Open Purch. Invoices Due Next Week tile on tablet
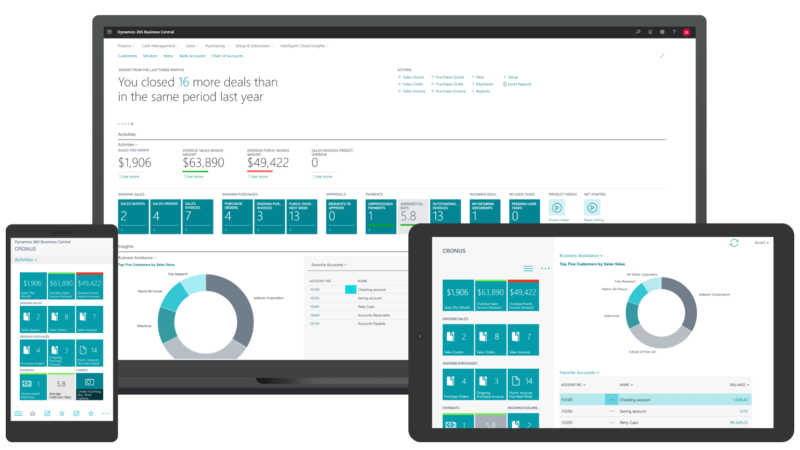Viewport: 800px width, 450px height. coord(523,384)
